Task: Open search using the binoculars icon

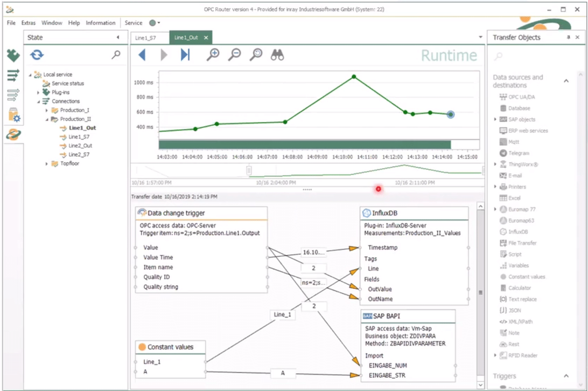Action: pyautogui.click(x=277, y=55)
